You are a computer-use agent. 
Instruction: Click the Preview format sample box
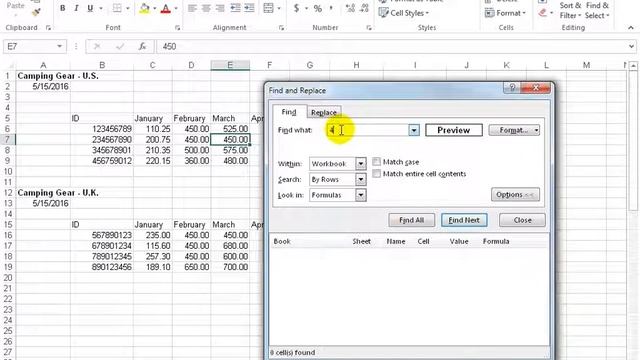point(454,130)
